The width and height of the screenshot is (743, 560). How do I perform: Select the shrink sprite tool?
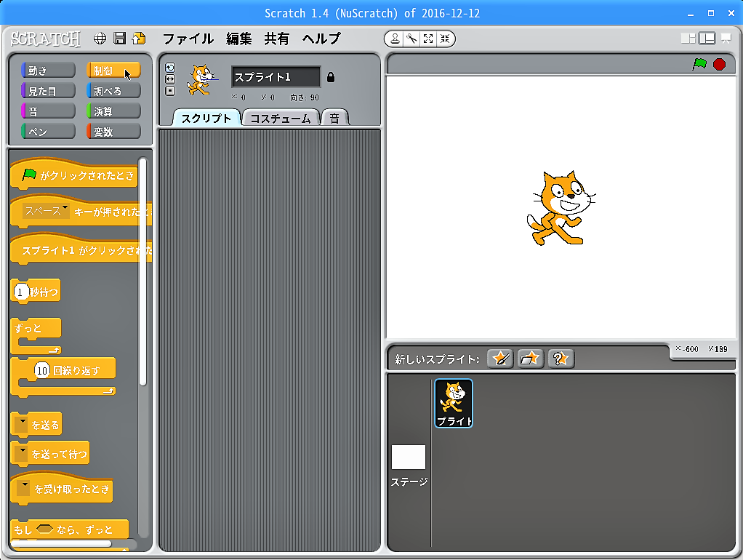click(445, 39)
